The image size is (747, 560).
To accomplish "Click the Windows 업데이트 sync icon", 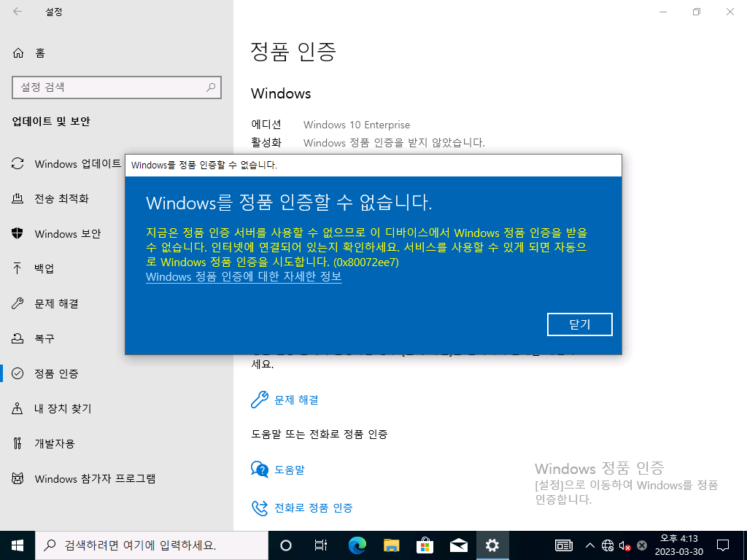I will click(x=18, y=164).
